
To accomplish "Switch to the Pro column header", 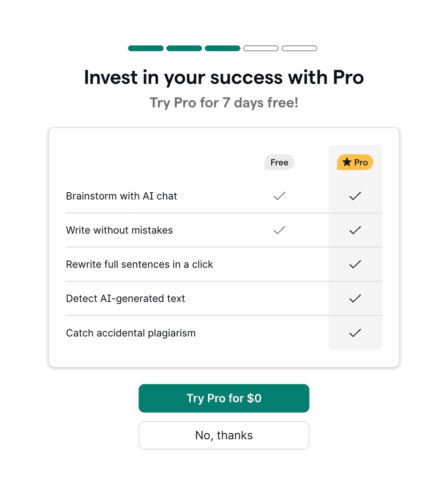I will pos(355,162).
